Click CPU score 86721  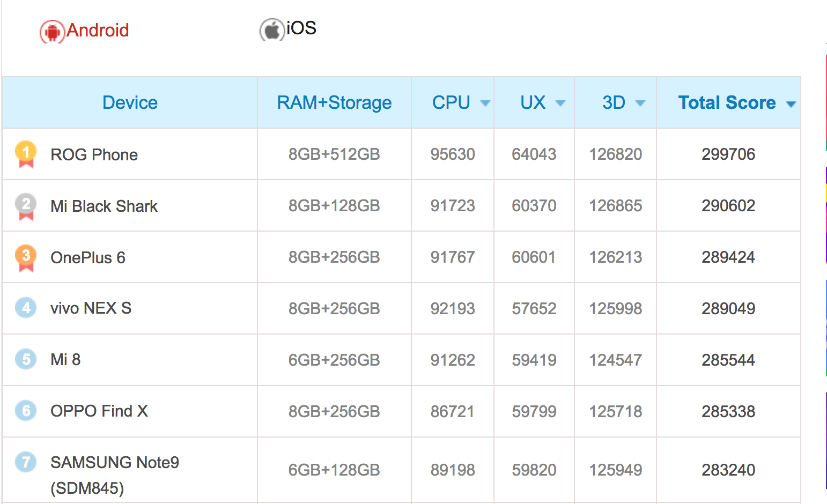coord(453,412)
